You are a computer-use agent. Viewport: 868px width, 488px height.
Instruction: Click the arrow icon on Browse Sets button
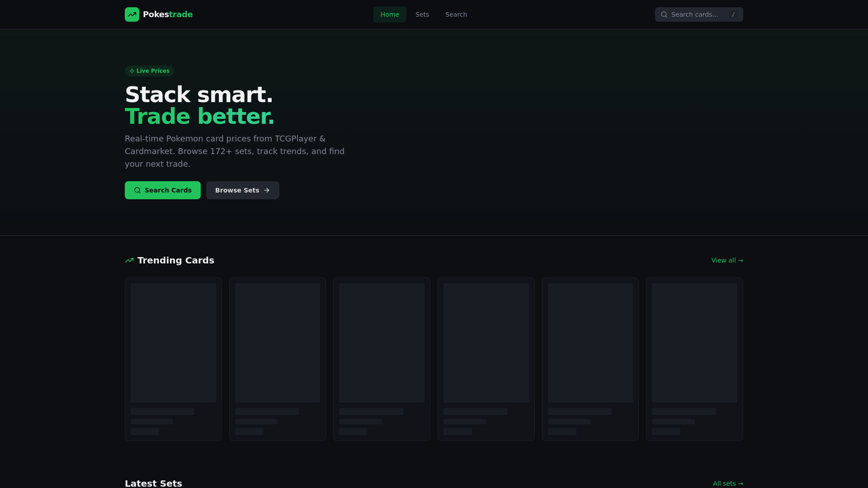(267, 190)
